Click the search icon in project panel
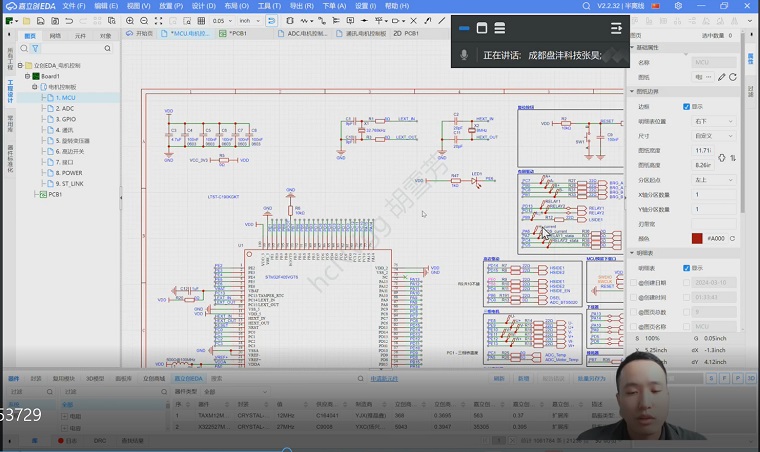The width and height of the screenshot is (760, 452). 108,48
